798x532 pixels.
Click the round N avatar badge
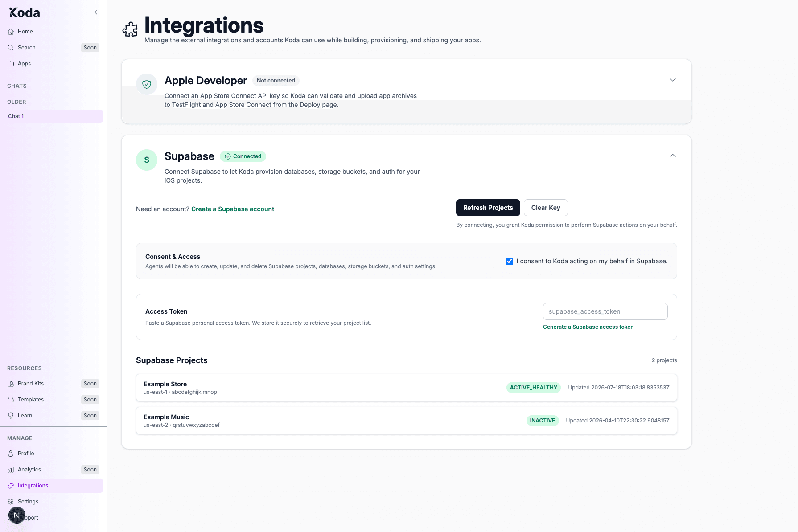(17, 515)
